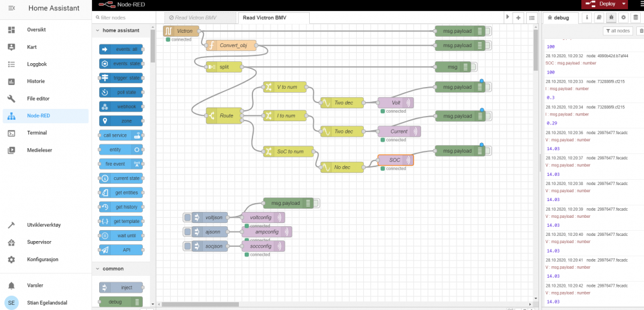
Task: Collapse the home assistant palette category
Action: [x=97, y=30]
